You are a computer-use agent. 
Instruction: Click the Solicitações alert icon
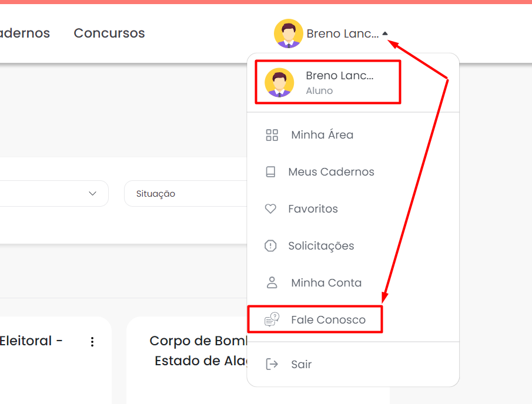270,246
